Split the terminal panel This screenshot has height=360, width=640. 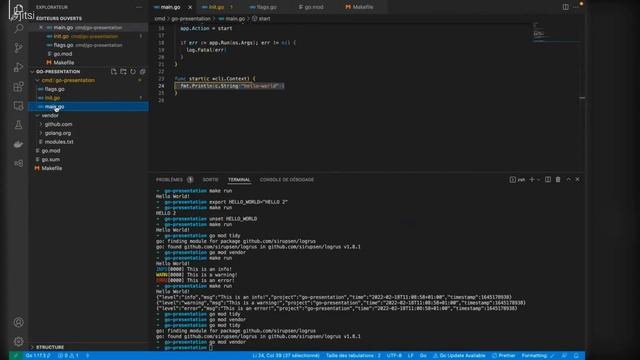[x=548, y=180]
